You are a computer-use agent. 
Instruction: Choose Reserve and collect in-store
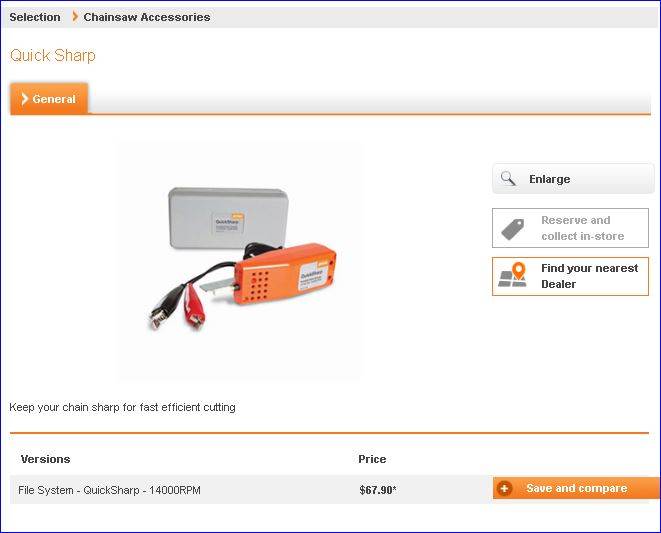tap(582, 228)
